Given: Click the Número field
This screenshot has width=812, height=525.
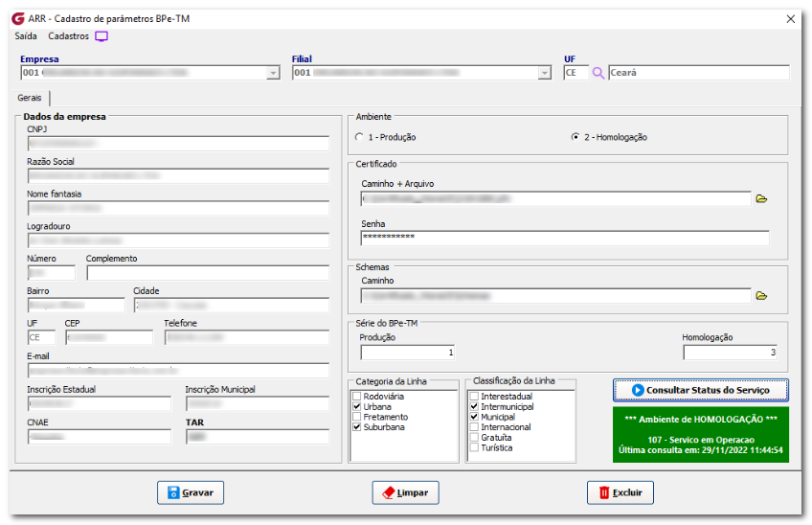Looking at the screenshot, I should tap(52, 273).
